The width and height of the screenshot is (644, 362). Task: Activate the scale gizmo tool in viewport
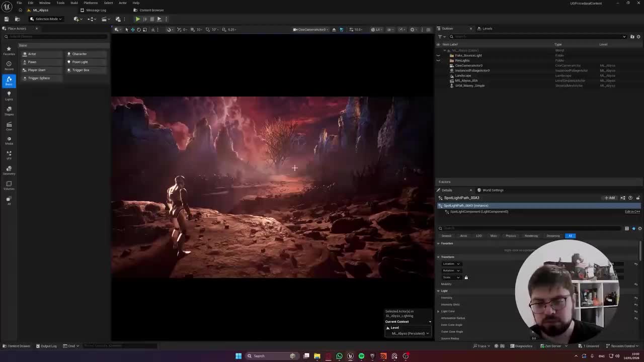(145, 29)
